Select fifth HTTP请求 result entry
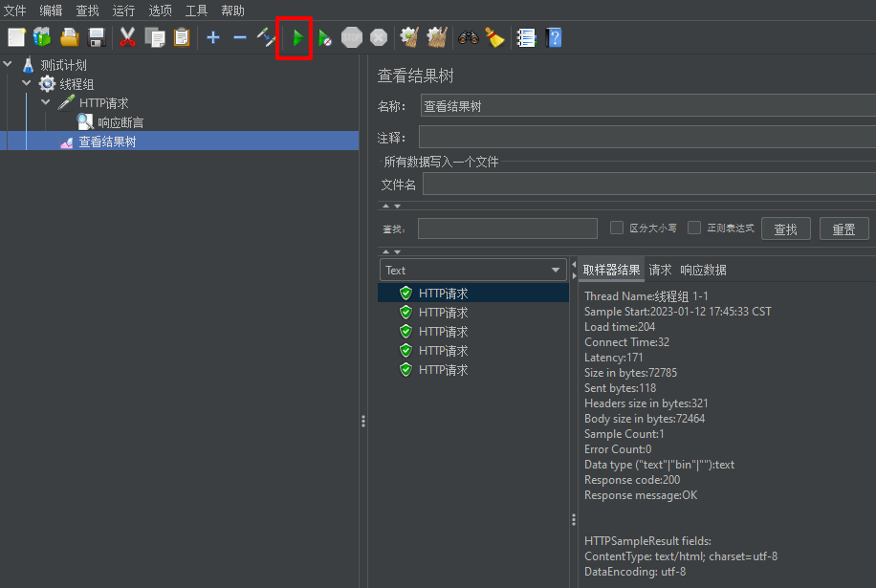The image size is (876, 588). 473,369
